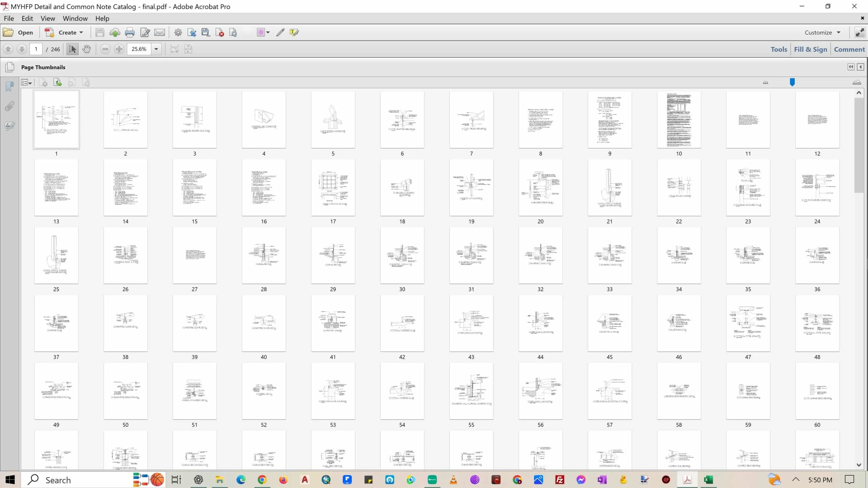Click the Open button
868x488 pixels.
pyautogui.click(x=19, y=32)
